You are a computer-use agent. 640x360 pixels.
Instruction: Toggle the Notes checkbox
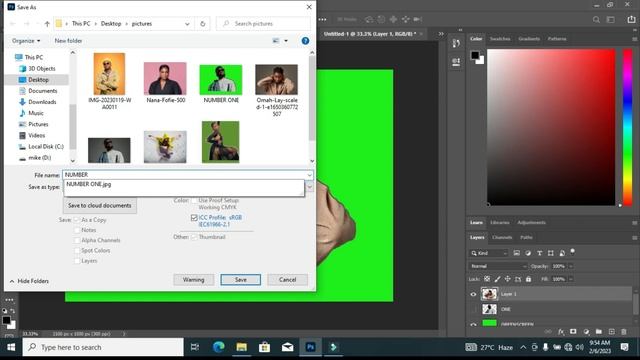click(77, 230)
